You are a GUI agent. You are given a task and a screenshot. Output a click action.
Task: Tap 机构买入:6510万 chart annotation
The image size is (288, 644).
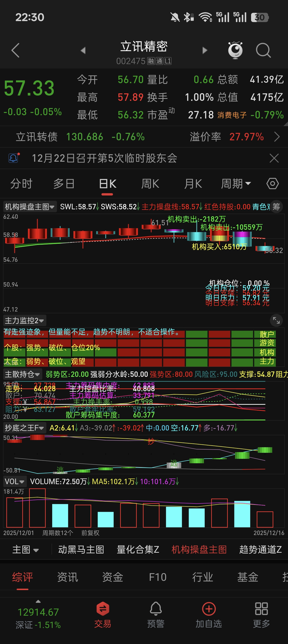(x=219, y=247)
